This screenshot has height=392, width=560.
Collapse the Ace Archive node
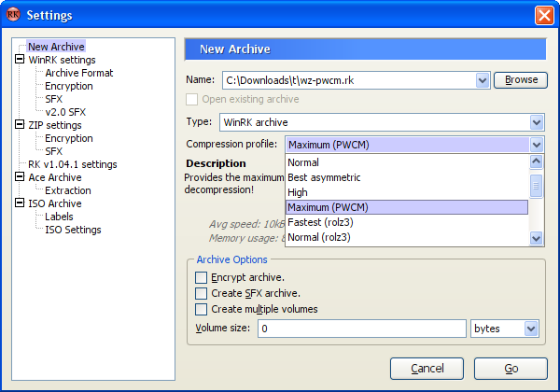pos(20,176)
